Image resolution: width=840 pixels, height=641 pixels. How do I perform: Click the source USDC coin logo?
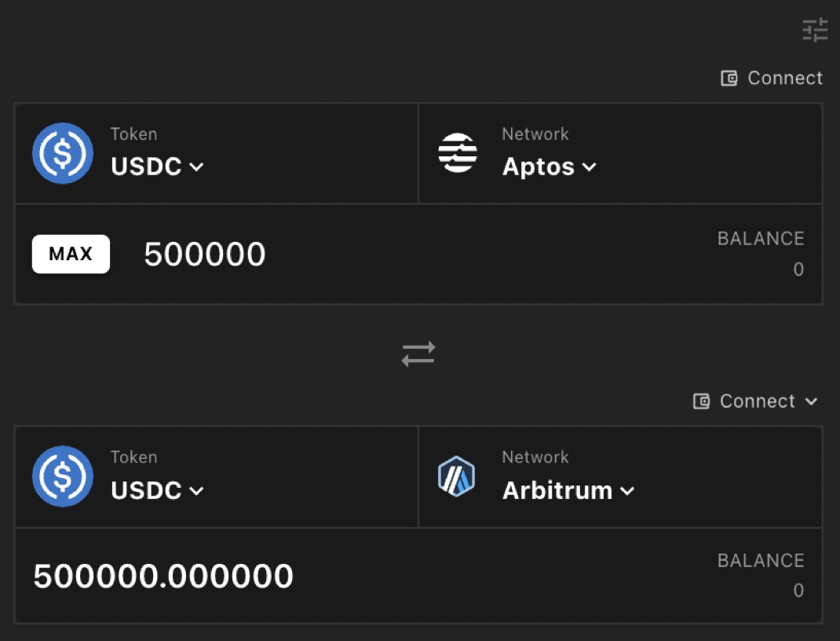click(x=63, y=153)
